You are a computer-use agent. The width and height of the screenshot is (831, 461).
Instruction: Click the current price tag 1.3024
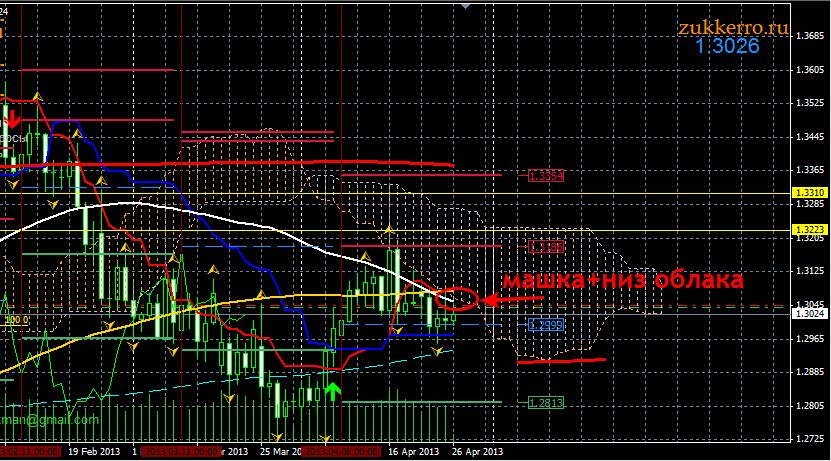tap(809, 314)
